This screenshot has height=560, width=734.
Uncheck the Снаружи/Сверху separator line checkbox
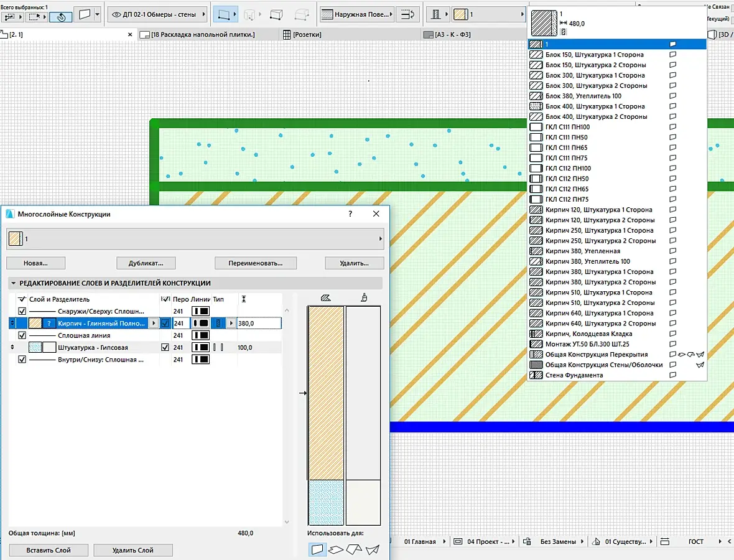point(22,311)
